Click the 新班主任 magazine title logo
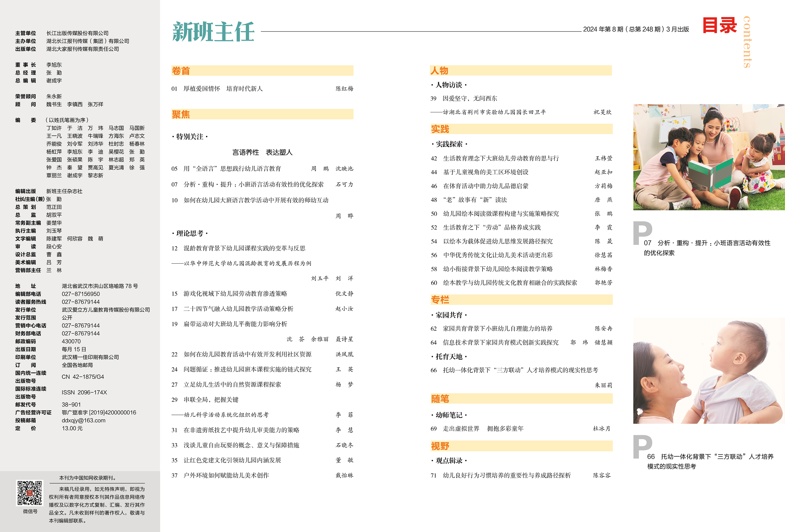785x532 pixels. click(213, 32)
